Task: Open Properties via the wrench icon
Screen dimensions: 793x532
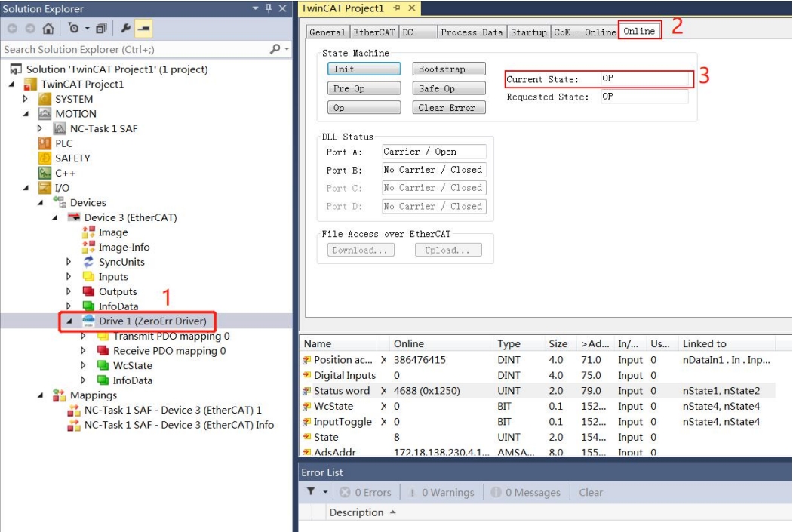Action: tap(126, 29)
